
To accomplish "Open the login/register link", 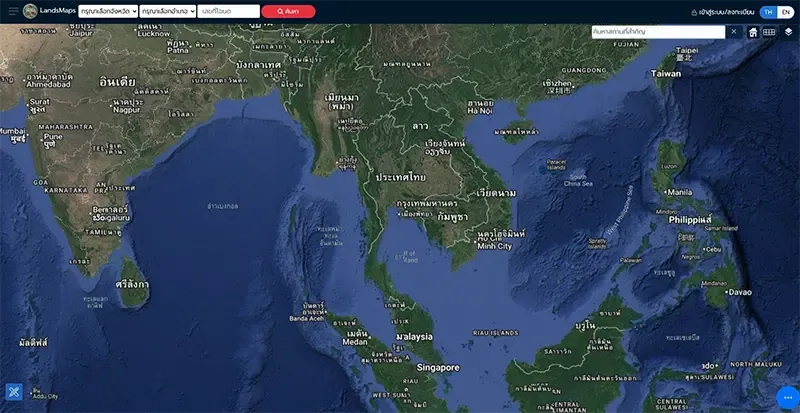I will (x=723, y=12).
